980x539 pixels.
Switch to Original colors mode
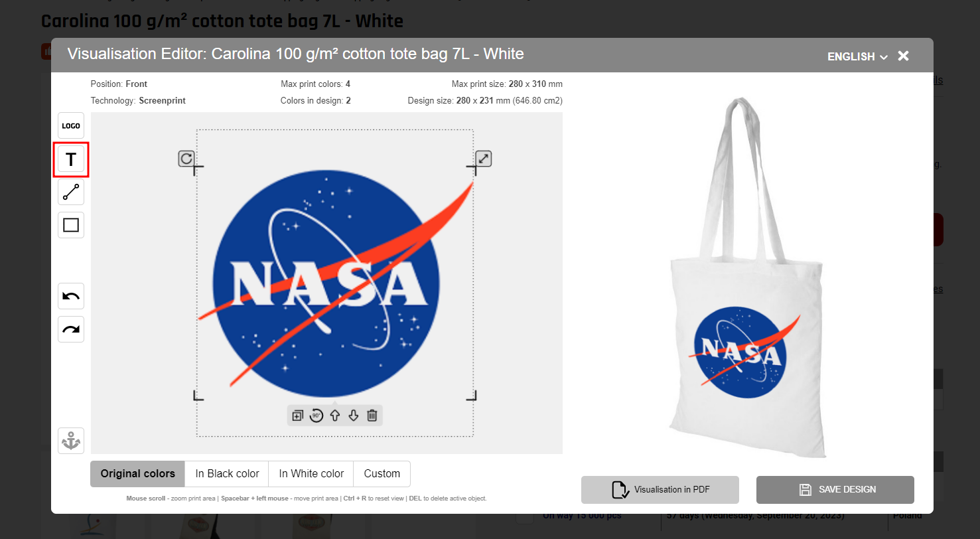138,474
